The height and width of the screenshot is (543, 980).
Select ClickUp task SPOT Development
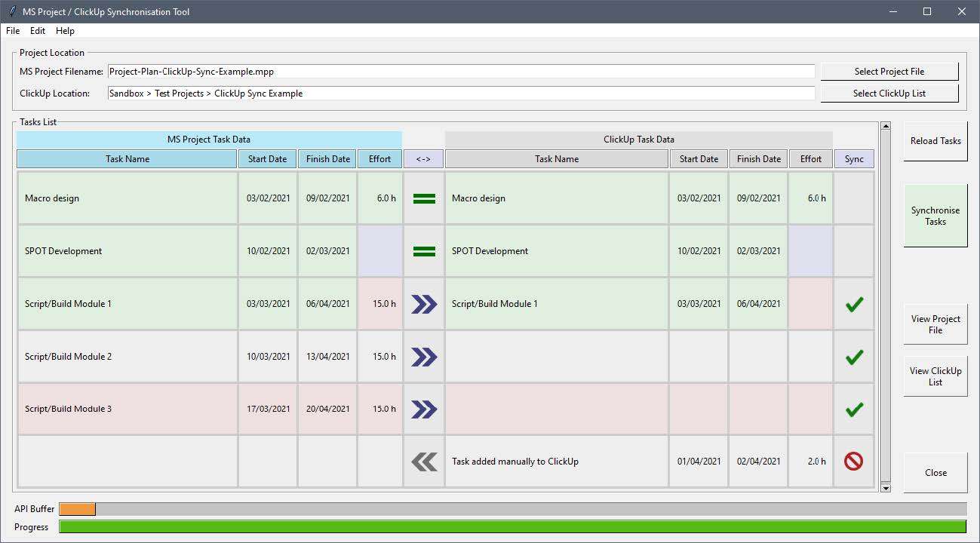(557, 251)
